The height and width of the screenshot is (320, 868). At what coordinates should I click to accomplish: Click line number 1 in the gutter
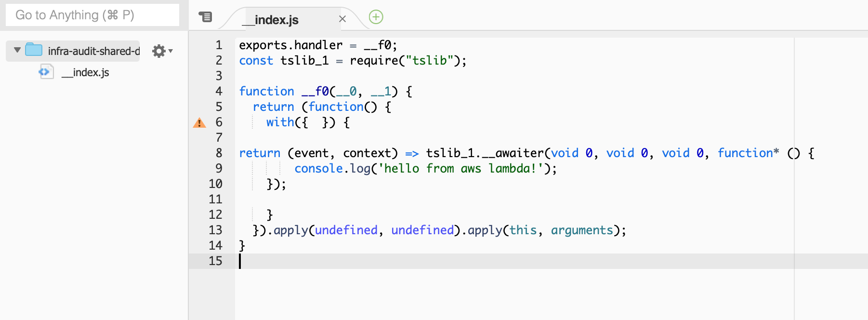pyautogui.click(x=219, y=45)
